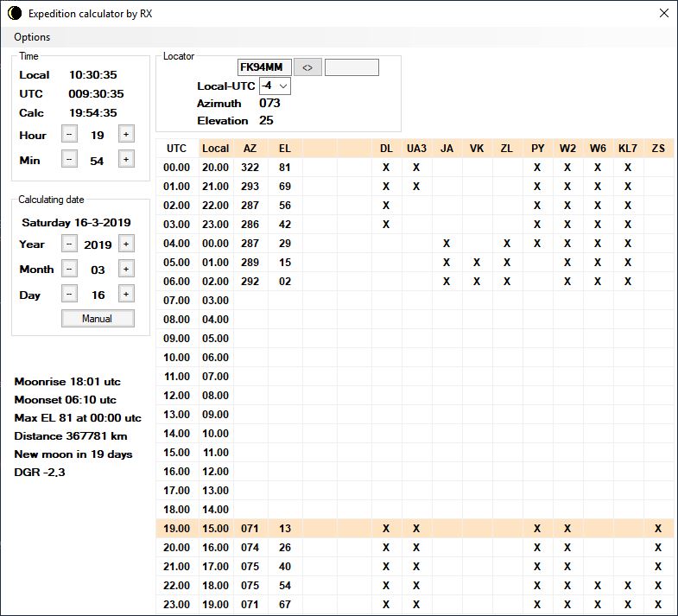Viewport: 678px width, 616px height.
Task: Increase the Hour value with plus
Action: [x=125, y=134]
